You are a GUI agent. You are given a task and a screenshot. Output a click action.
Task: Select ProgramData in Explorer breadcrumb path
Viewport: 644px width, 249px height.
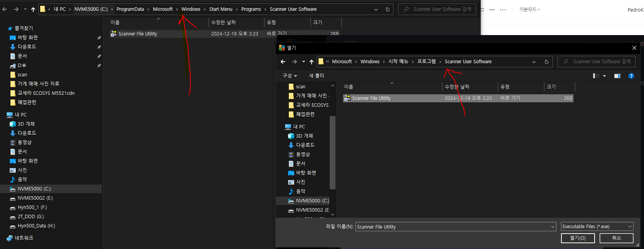coord(130,9)
